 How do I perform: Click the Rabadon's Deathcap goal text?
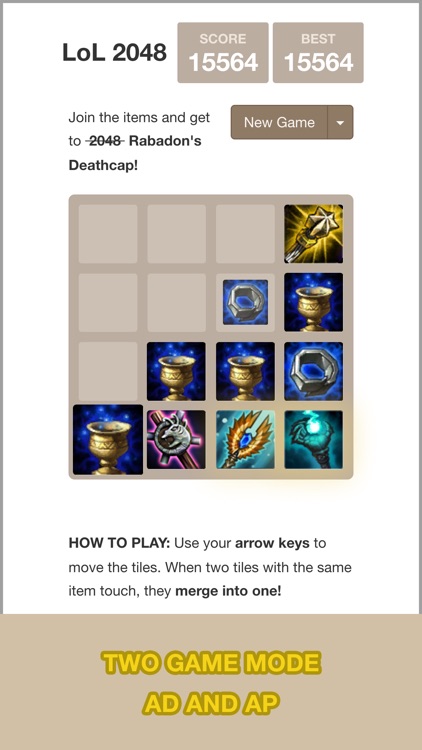(135, 154)
